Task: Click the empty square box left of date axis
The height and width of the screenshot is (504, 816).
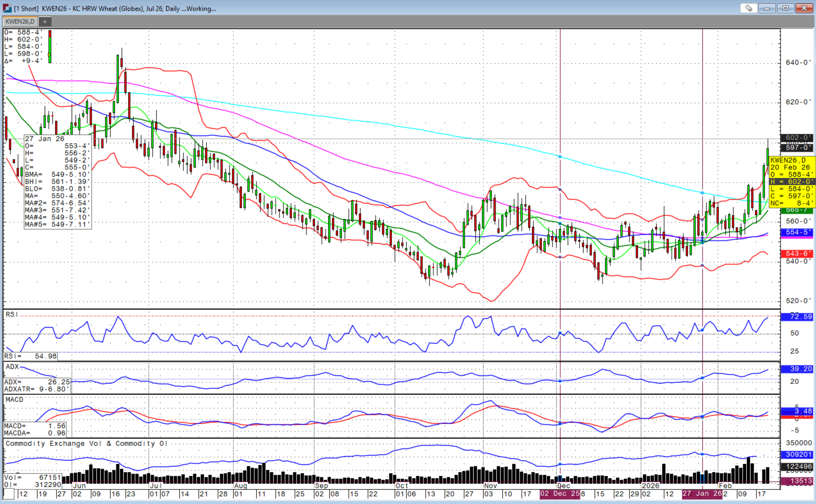Action: pos(9,494)
